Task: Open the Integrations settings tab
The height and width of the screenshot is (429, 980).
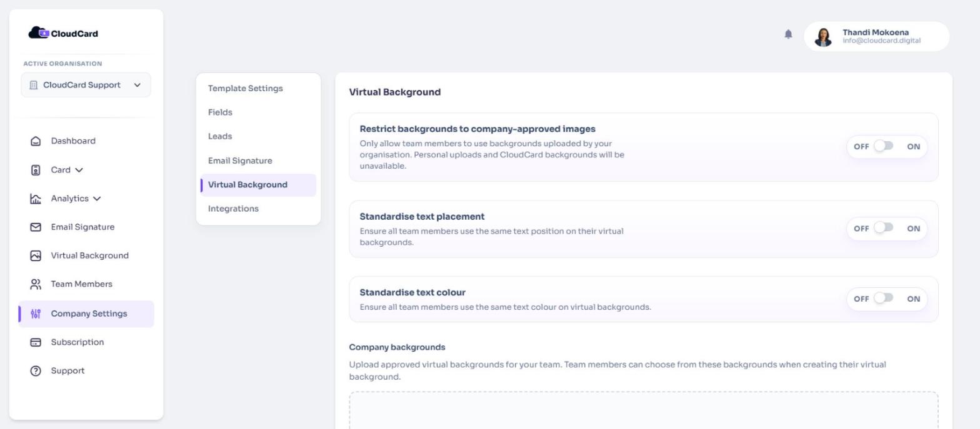Action: 233,209
